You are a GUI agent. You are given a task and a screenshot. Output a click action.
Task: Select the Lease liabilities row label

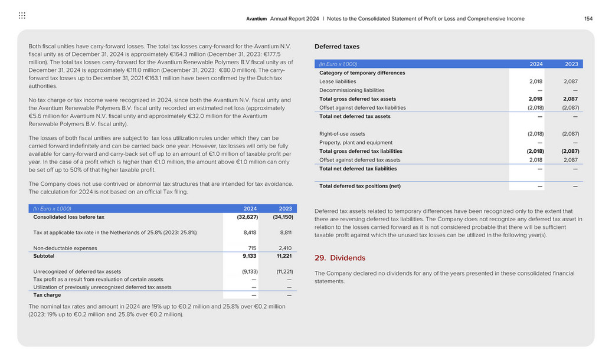point(338,81)
